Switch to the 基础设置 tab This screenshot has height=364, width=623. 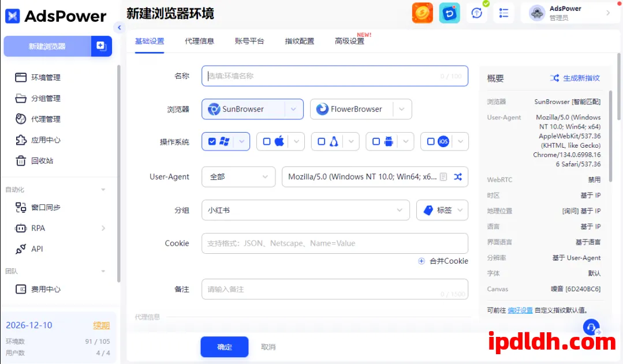coord(150,42)
